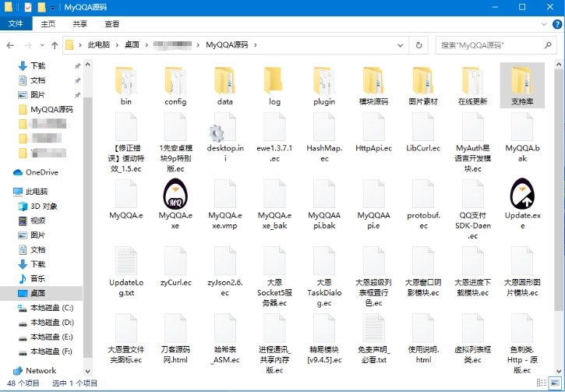Click the properties quick access toolbar icon

pyautogui.click(x=28, y=7)
